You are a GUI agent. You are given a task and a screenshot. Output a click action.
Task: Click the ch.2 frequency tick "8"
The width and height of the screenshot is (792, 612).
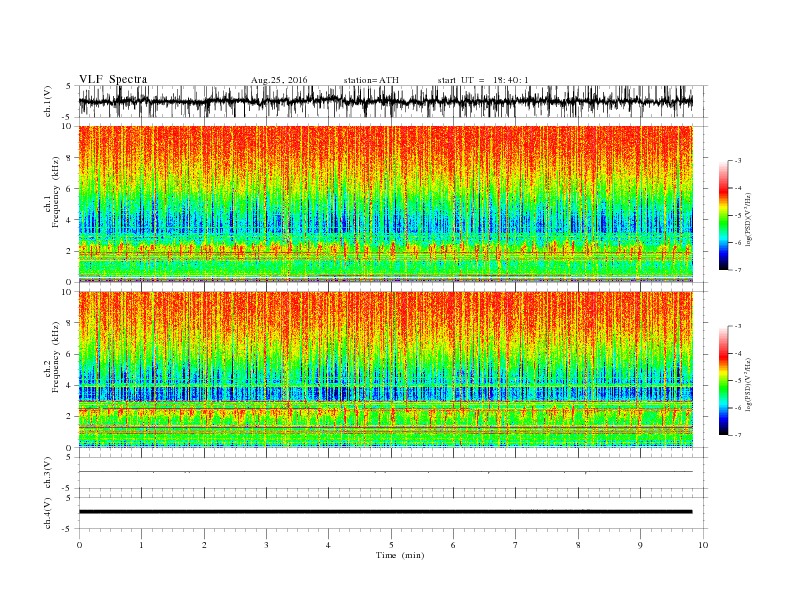[70, 323]
